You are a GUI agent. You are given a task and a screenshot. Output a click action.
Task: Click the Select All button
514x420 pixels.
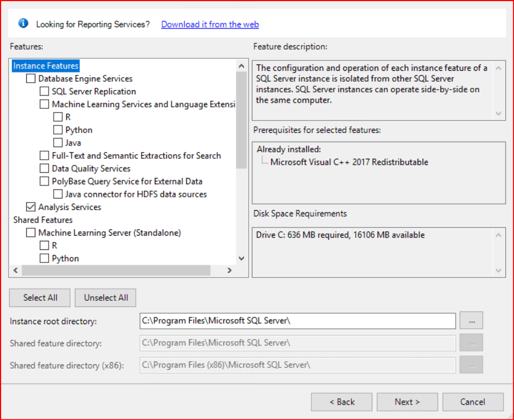(40, 297)
